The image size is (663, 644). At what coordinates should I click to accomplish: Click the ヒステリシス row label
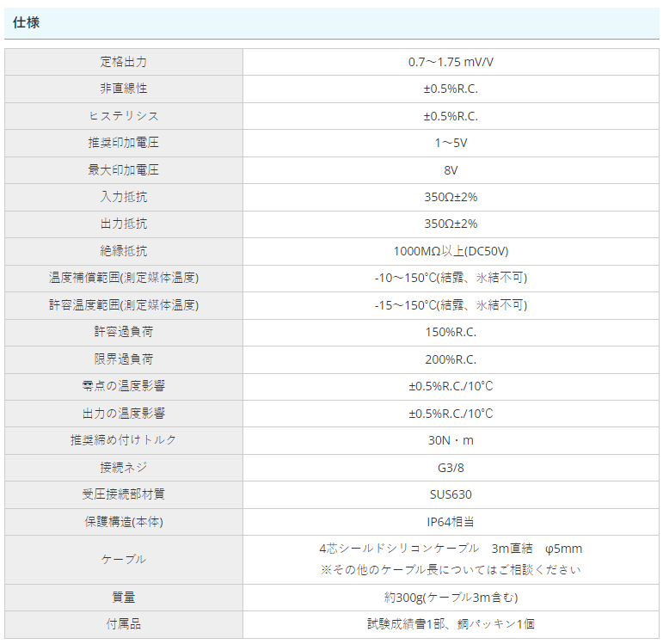point(124,116)
